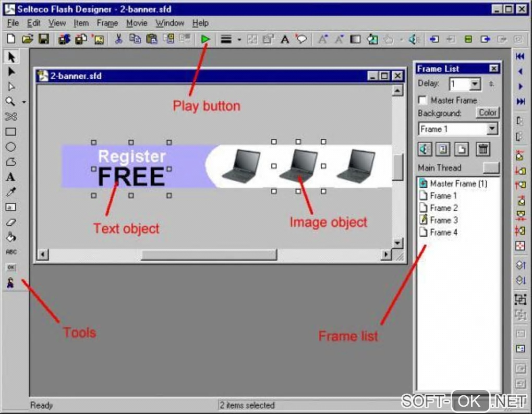Create a new document from toolbar
The width and height of the screenshot is (532, 414).
coord(11,39)
